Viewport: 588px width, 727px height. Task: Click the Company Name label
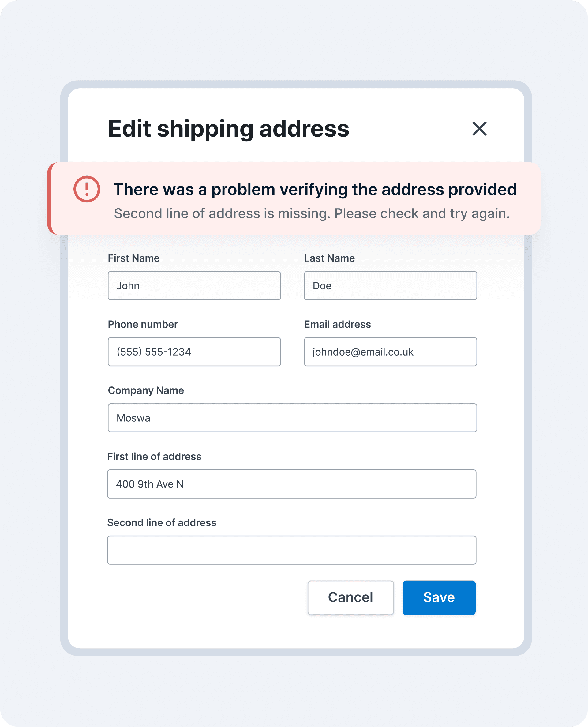tap(146, 390)
